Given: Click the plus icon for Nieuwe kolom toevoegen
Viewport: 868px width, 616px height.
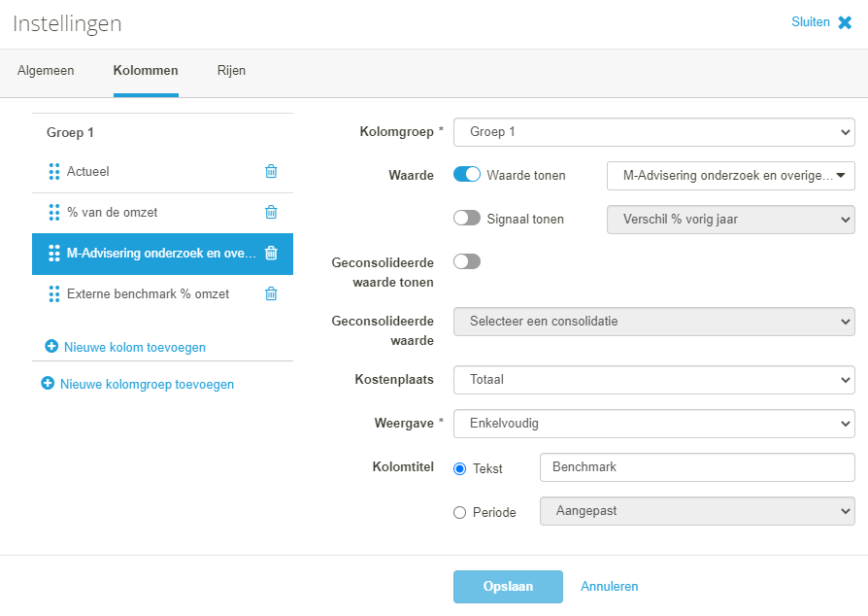Looking at the screenshot, I should pyautogui.click(x=51, y=346).
